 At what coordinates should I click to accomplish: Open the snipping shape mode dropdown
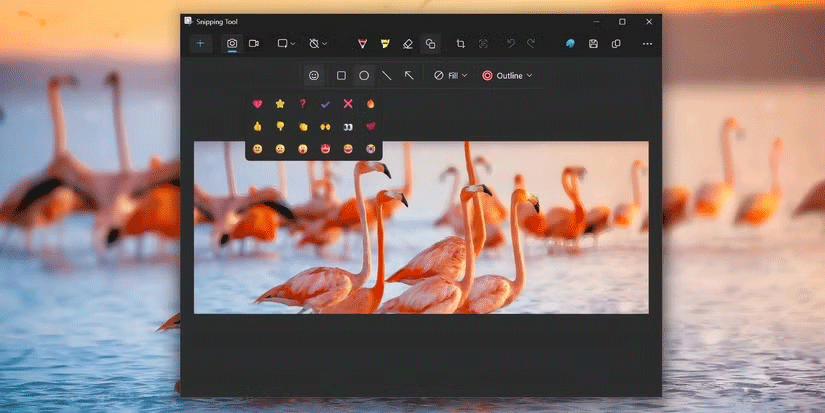(x=287, y=44)
